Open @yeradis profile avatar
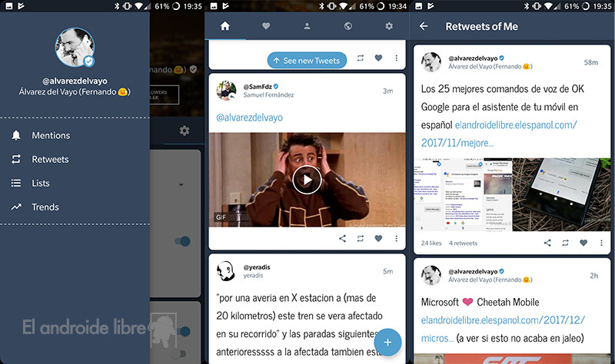 click(x=226, y=271)
